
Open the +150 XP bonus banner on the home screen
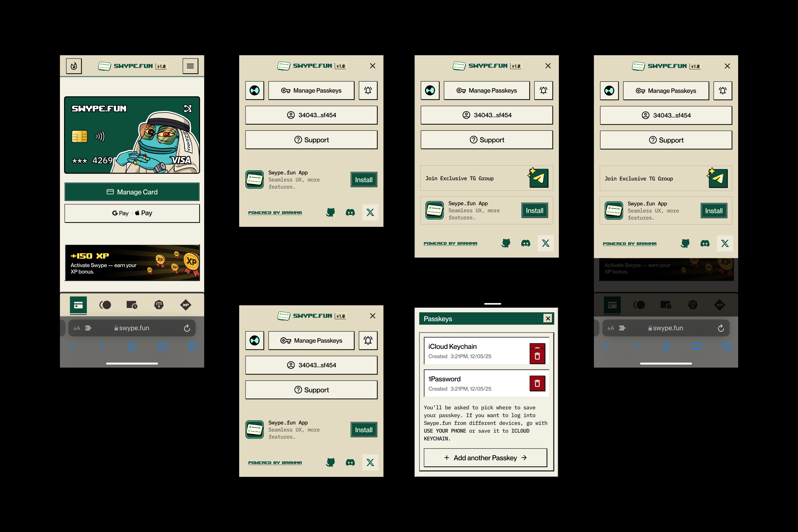[x=132, y=263]
